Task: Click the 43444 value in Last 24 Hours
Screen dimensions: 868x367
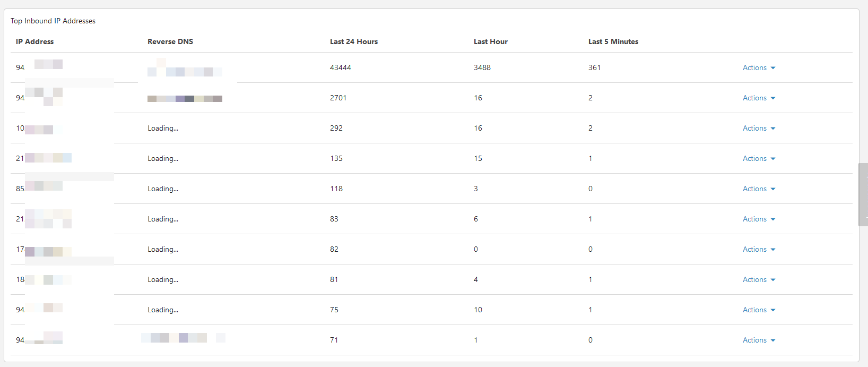Action: (x=341, y=68)
